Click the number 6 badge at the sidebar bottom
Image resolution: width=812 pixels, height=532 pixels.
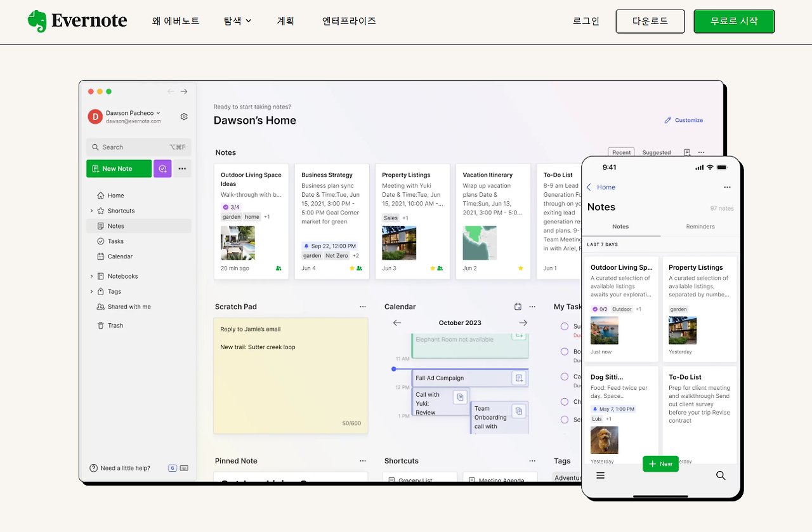pyautogui.click(x=172, y=469)
